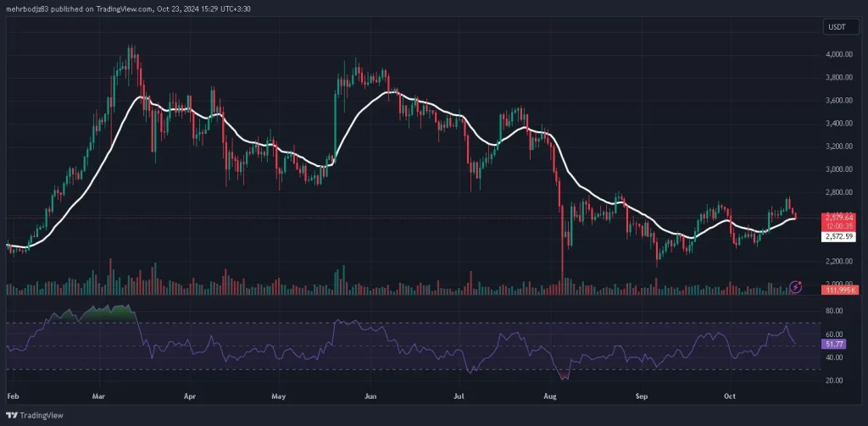
Task: Click the Jun label on date axis
Action: [x=369, y=396]
